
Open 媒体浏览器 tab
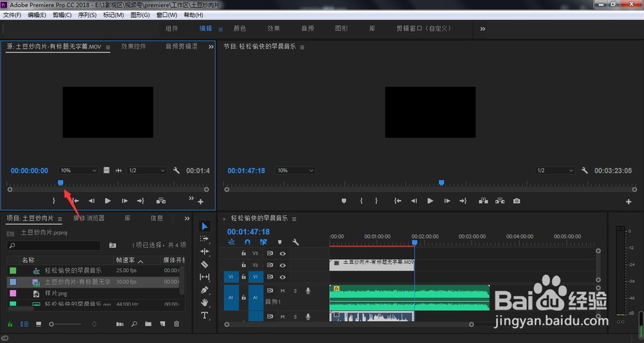[x=89, y=218]
